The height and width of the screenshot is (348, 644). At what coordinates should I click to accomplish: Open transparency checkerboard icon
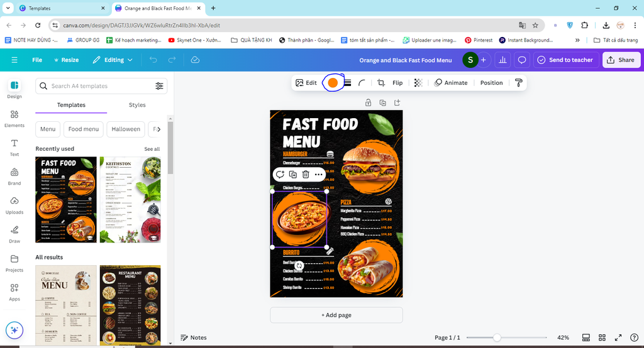(x=418, y=83)
